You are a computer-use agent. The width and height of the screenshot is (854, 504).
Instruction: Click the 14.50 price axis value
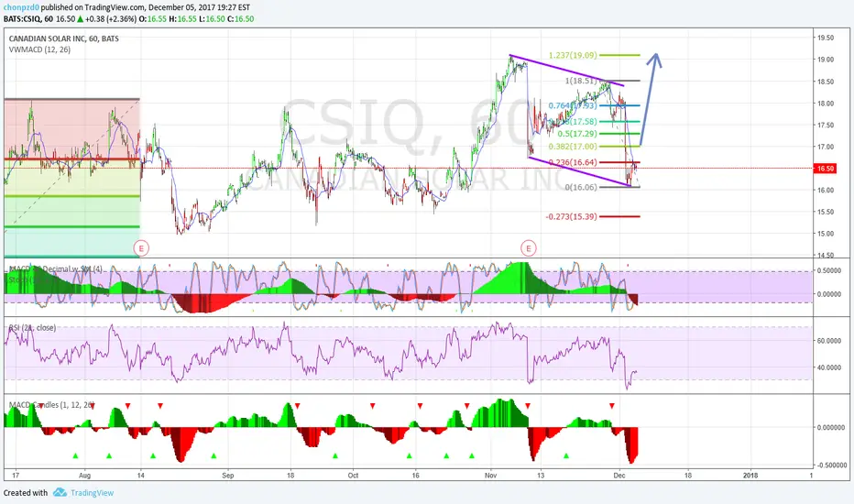coord(825,255)
